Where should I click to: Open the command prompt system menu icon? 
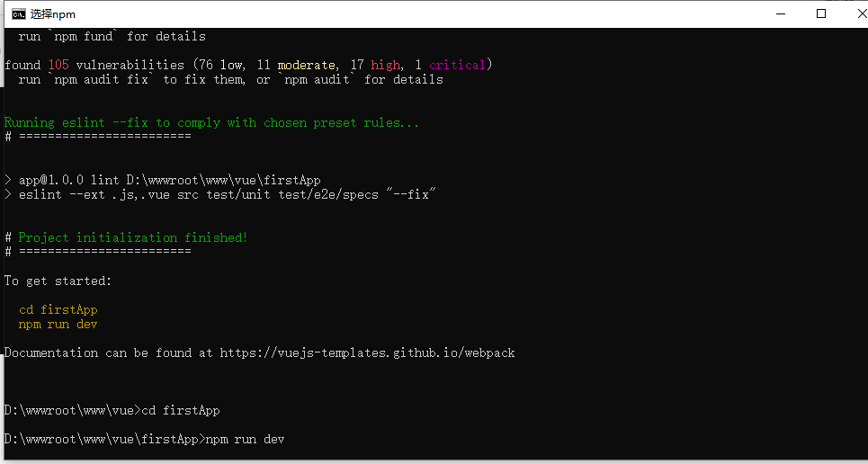coord(19,13)
